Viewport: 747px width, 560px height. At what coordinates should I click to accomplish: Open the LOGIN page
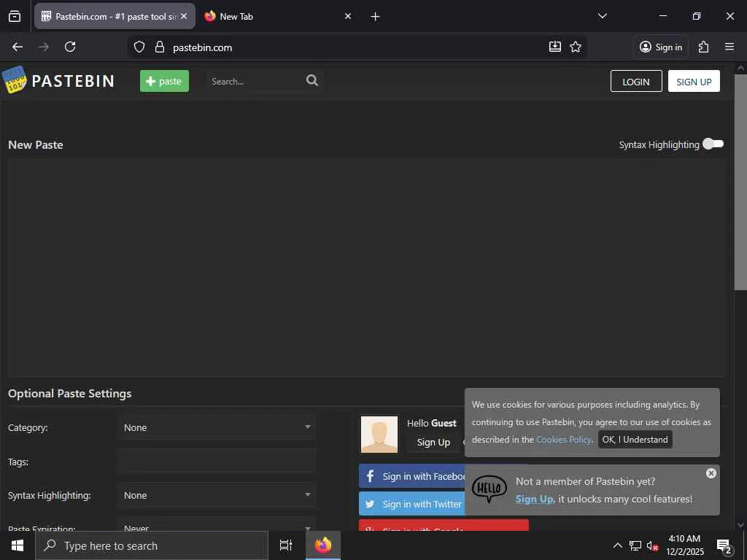[636, 82]
